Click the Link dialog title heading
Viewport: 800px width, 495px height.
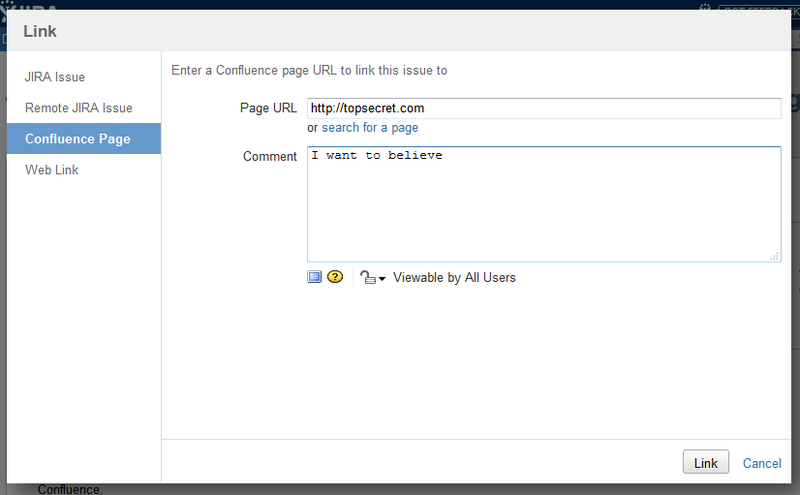(40, 32)
